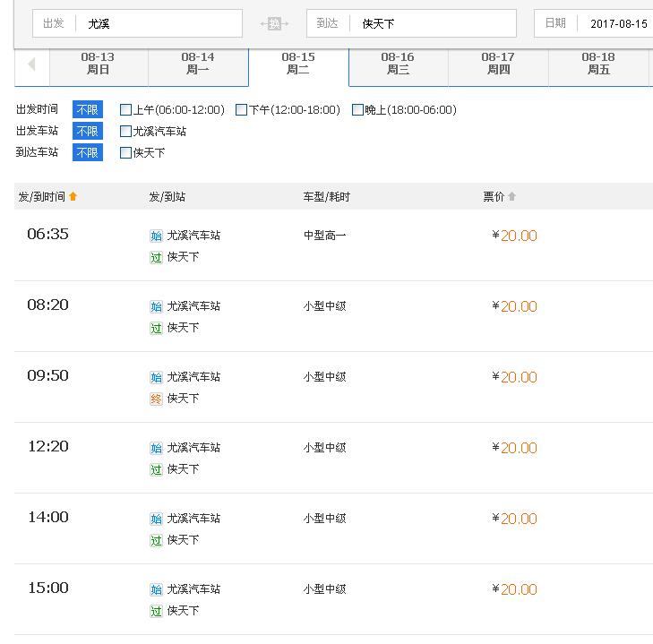Click the 过 icon on the 08:20 row
This screenshot has height=644, width=653.
click(x=156, y=328)
